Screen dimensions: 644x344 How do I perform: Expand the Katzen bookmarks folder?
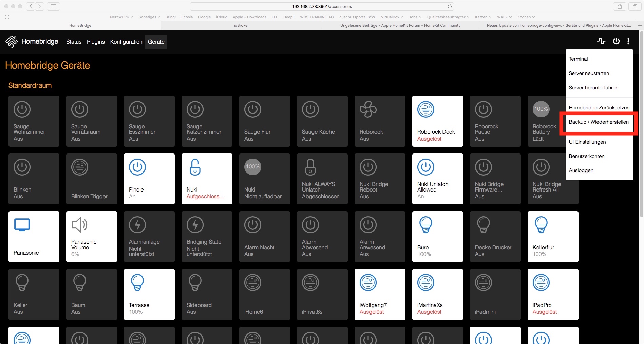pos(483,17)
